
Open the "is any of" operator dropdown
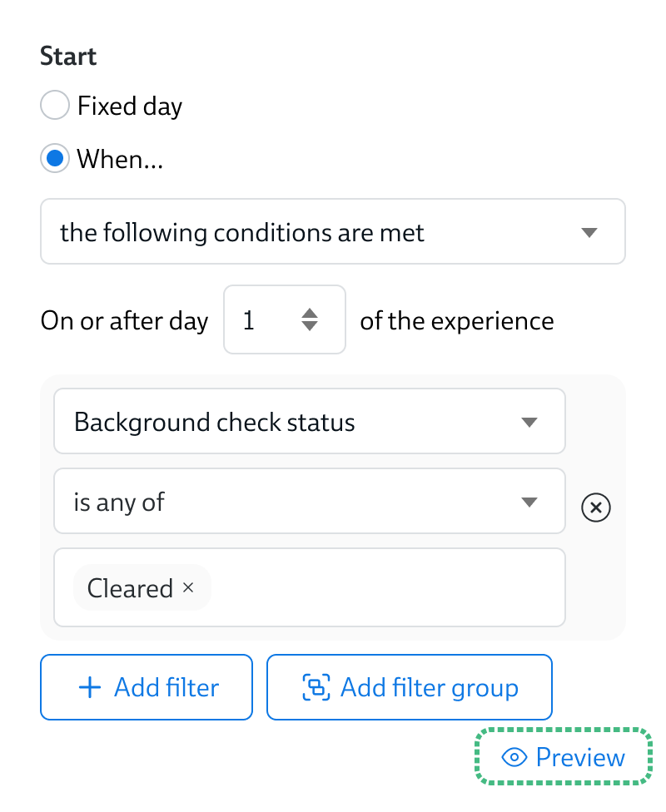pos(291,502)
